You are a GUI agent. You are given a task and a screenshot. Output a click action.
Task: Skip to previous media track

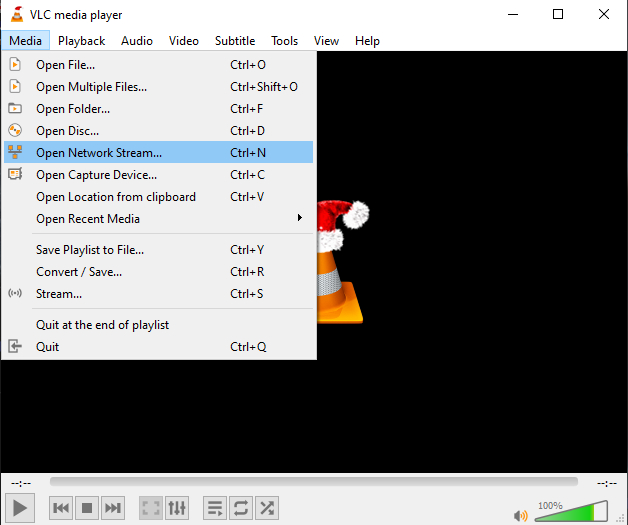pos(61,508)
